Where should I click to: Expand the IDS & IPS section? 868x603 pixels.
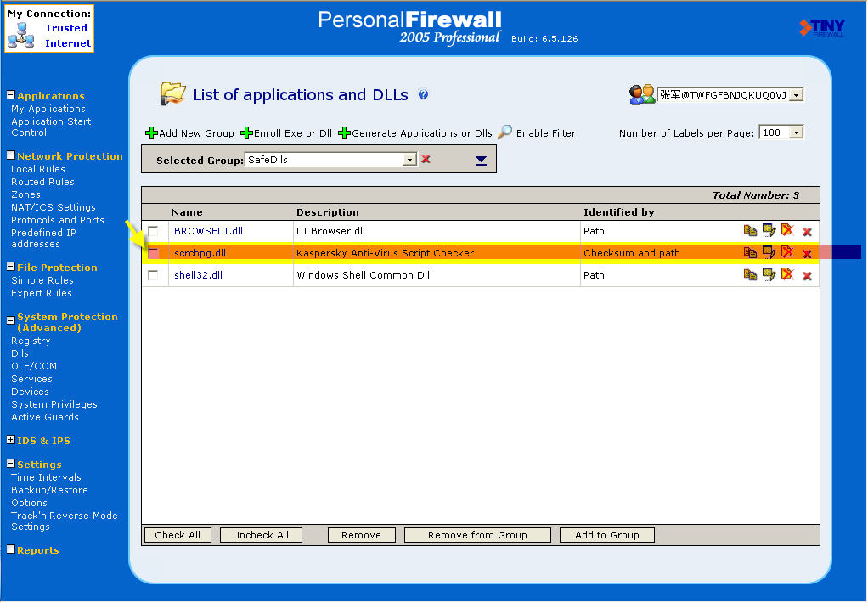click(10, 440)
